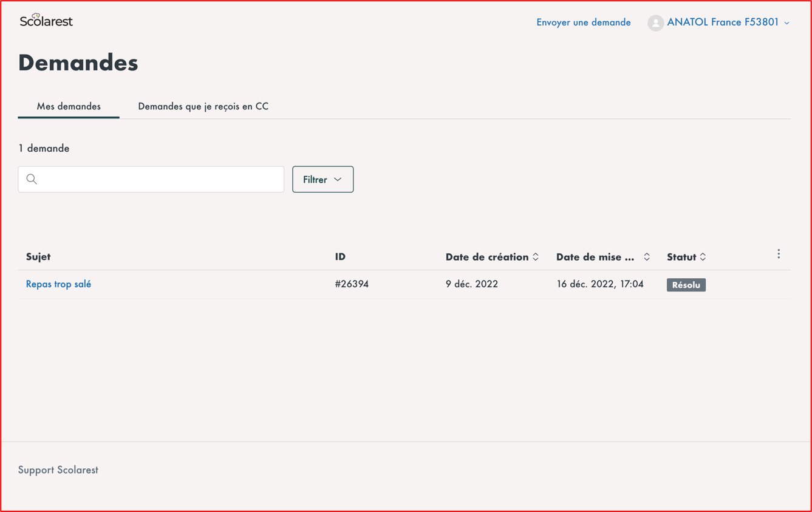Click the Scolarest logo
Viewport: 812px width, 512px height.
click(46, 21)
